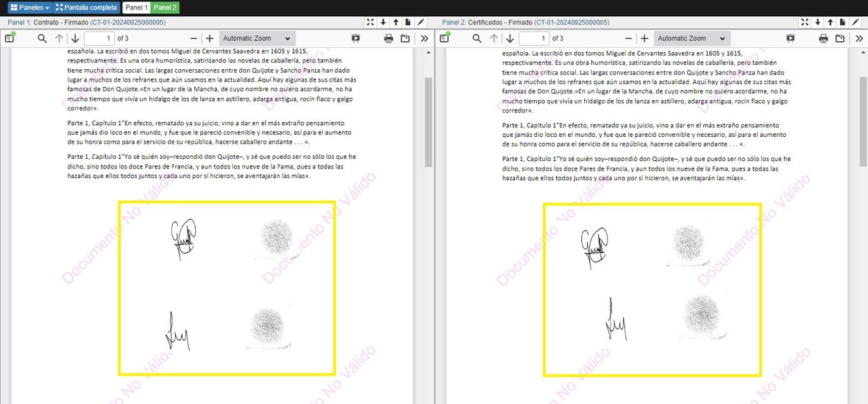Go to previous page in Panel 1
Image resolution: width=868 pixels, height=404 pixels.
click(60, 38)
